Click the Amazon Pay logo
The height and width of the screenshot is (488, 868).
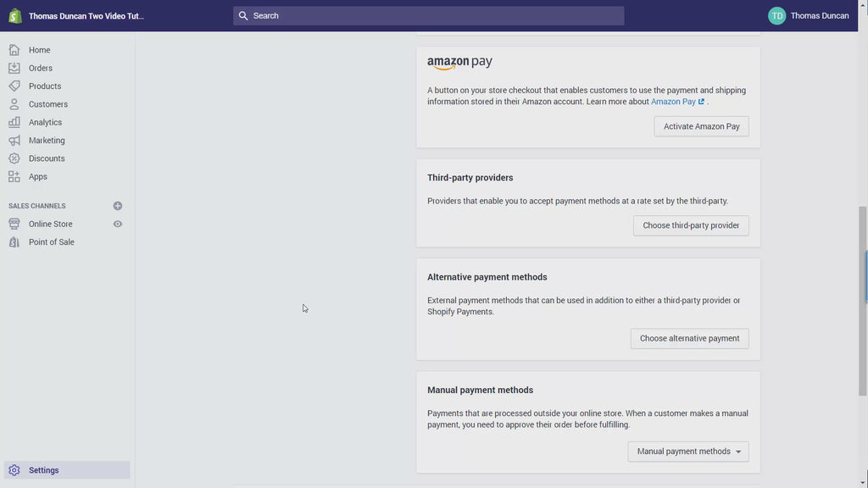point(459,63)
